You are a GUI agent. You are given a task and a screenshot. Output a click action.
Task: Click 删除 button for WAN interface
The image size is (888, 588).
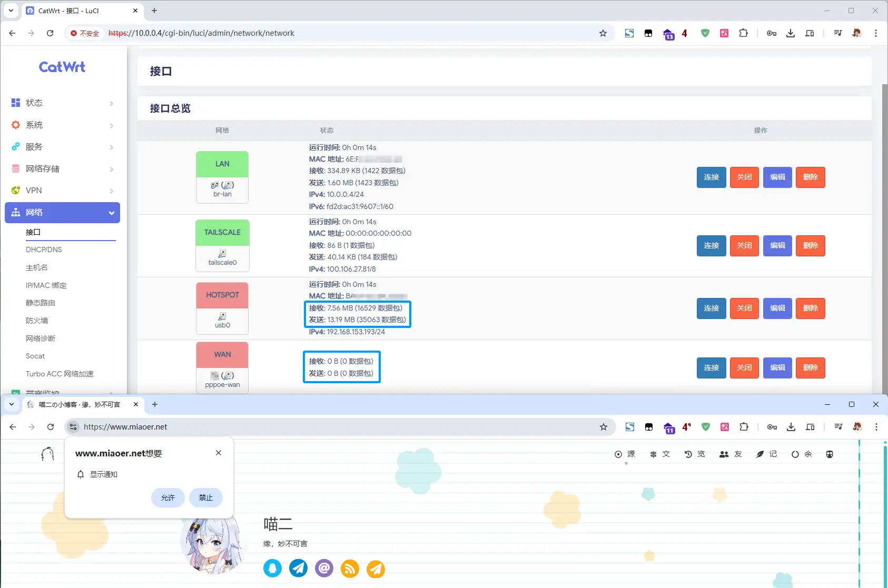pyautogui.click(x=811, y=368)
